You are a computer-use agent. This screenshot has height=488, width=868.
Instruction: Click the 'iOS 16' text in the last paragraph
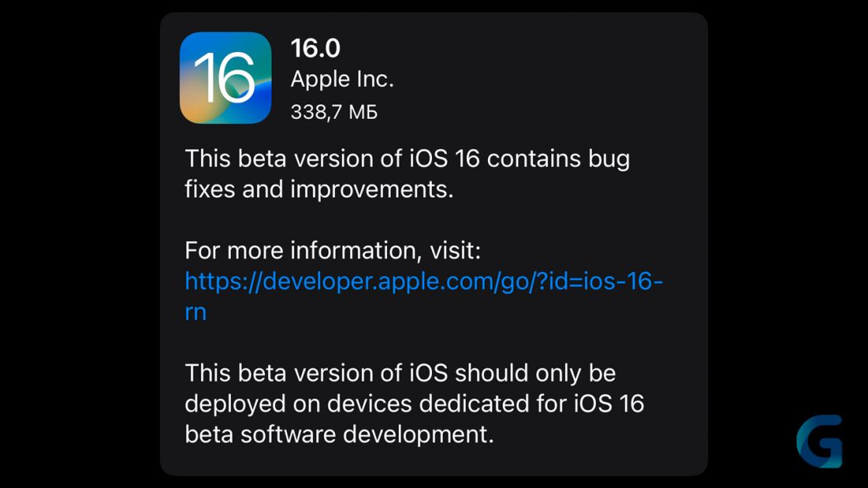click(609, 403)
